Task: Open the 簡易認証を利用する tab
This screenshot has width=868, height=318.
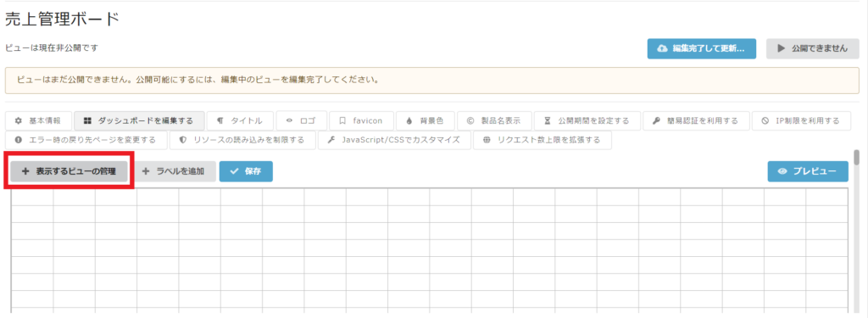Action: (696, 120)
